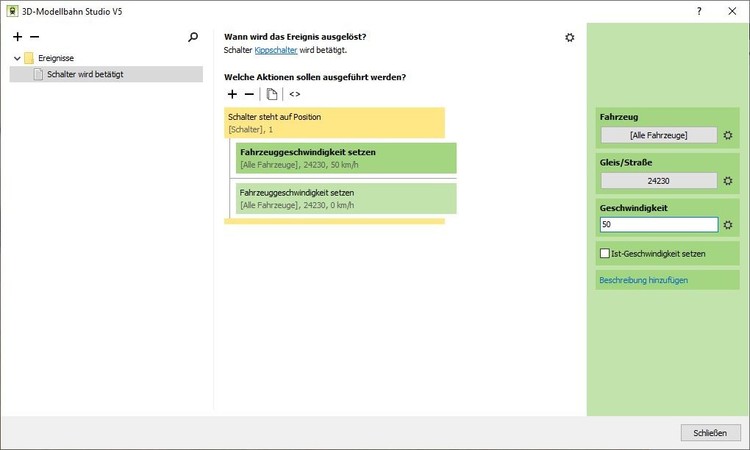Enable Ist-Geschwindigkeit setzen checkbox
This screenshot has width=750, height=450.
[605, 254]
